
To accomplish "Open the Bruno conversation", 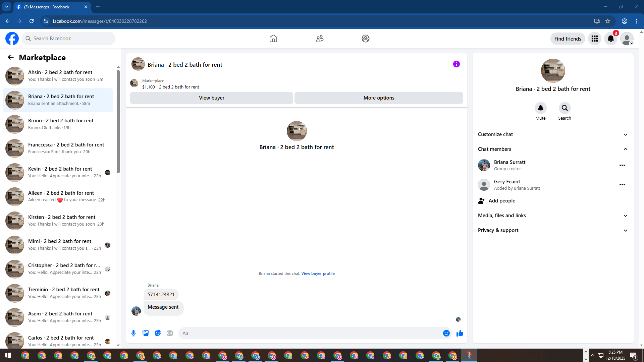I will click(58, 124).
